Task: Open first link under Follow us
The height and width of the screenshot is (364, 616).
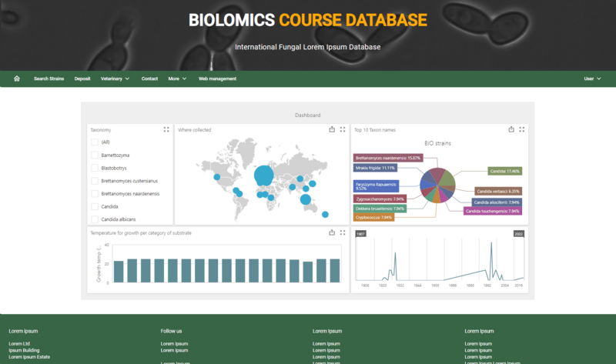Action: pyautogui.click(x=175, y=343)
